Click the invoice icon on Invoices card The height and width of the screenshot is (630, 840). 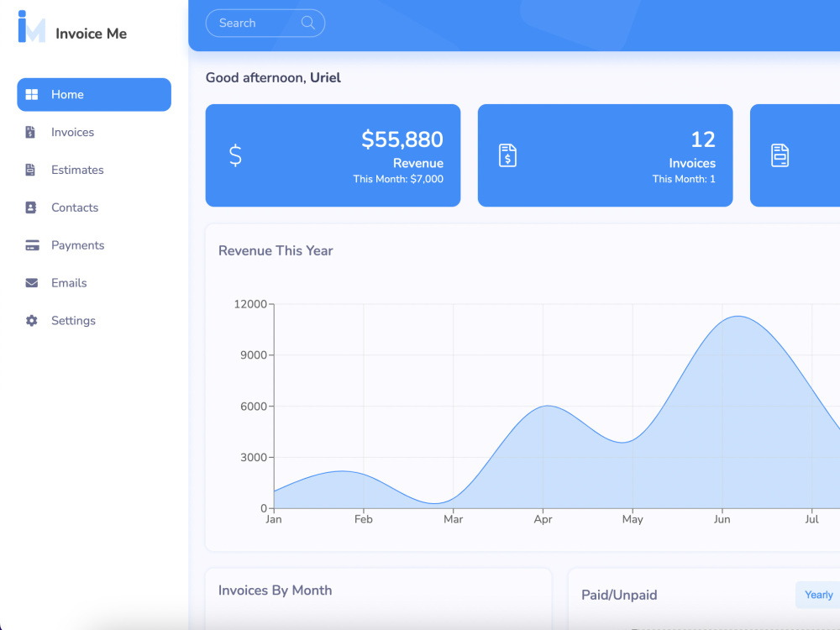[507, 155]
